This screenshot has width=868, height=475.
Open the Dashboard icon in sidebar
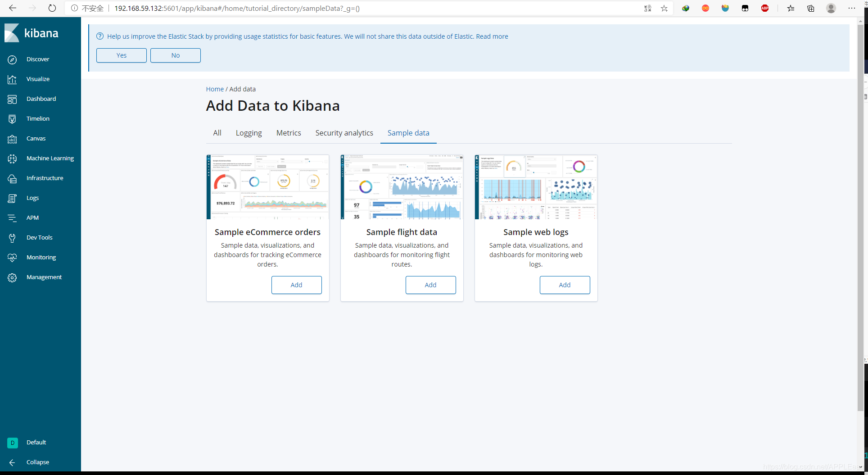coord(12,99)
